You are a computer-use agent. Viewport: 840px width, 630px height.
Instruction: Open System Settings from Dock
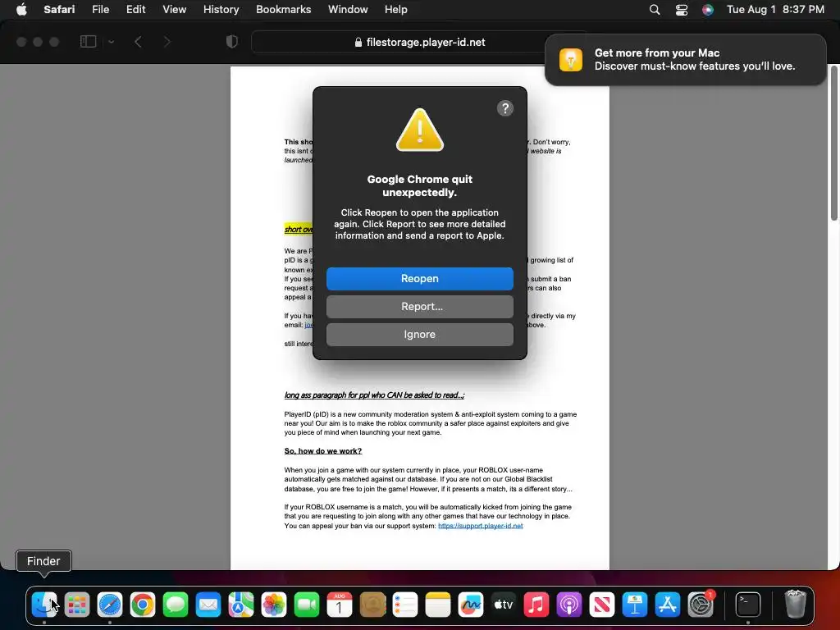click(x=701, y=605)
